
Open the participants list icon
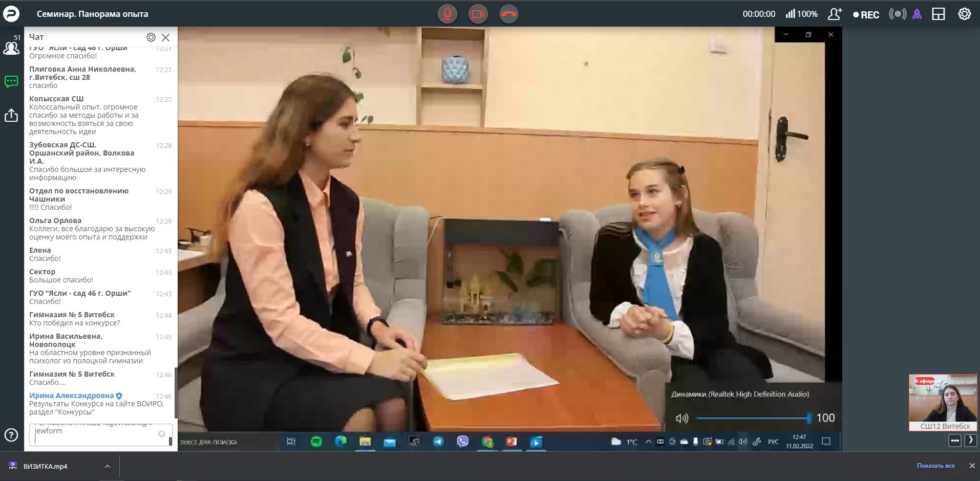pyautogui.click(x=11, y=47)
